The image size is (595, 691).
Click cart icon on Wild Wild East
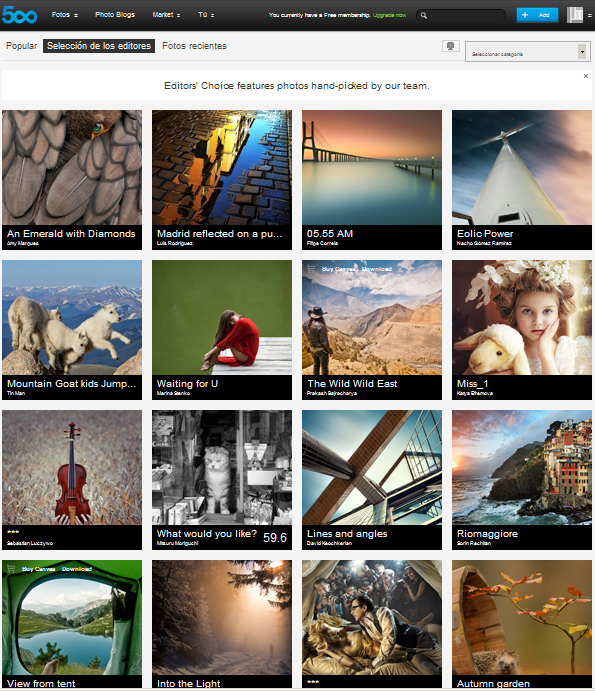pyautogui.click(x=311, y=269)
